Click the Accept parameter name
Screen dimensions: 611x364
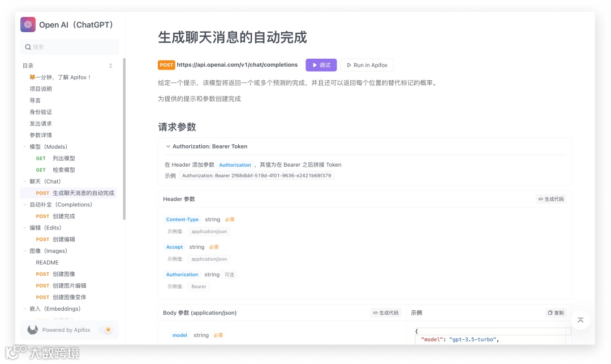click(175, 247)
